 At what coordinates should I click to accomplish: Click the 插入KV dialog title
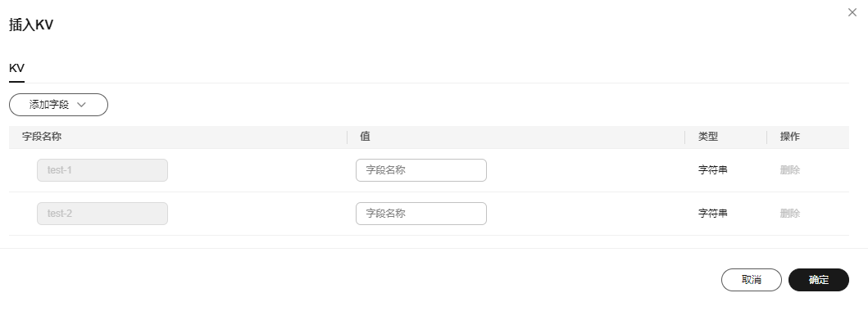click(x=31, y=25)
